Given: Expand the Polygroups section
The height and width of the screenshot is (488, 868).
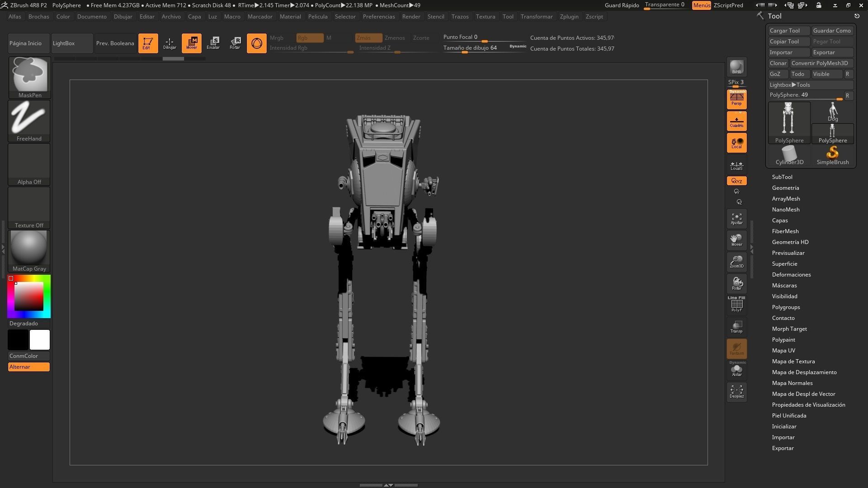Looking at the screenshot, I should click(786, 307).
